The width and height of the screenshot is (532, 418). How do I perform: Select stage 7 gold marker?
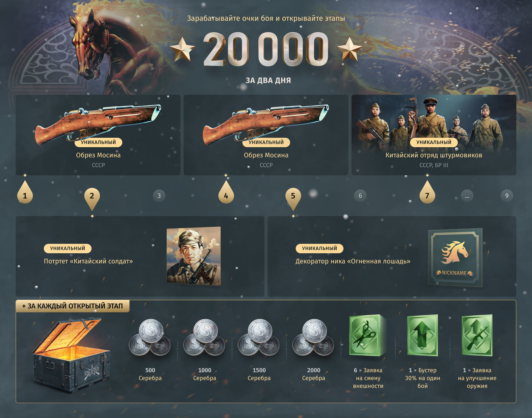coord(427,192)
